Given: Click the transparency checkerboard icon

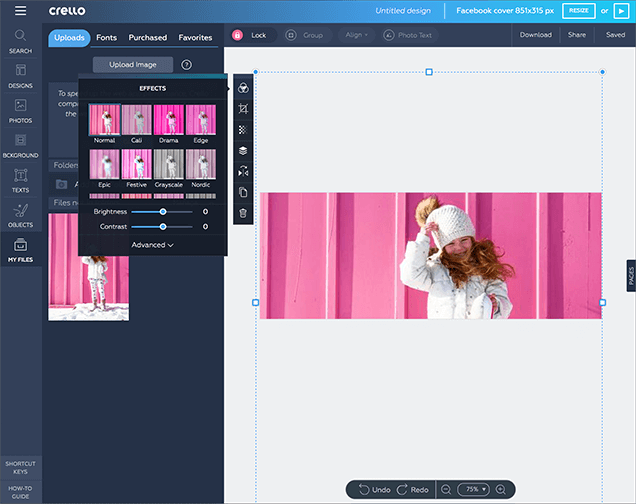Looking at the screenshot, I should pos(243,130).
